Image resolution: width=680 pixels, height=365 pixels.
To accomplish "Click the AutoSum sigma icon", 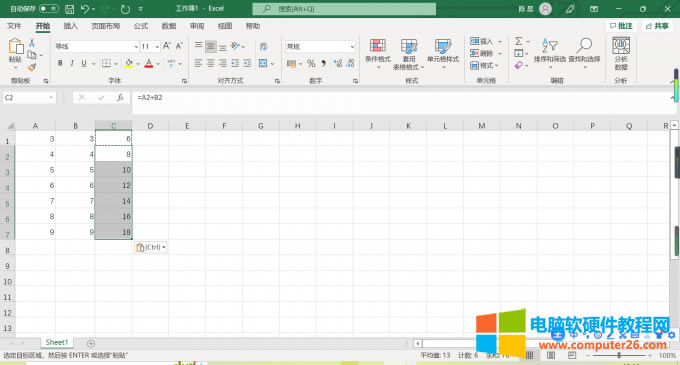I will click(518, 41).
